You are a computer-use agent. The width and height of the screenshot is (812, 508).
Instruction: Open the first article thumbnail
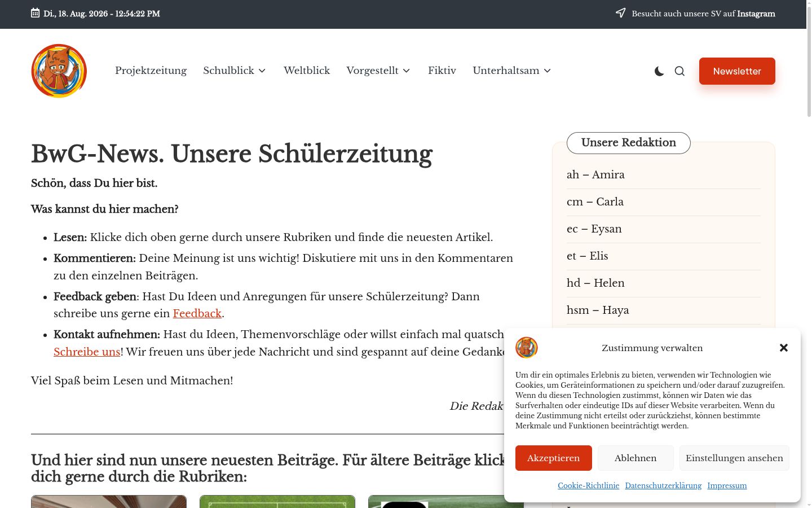pyautogui.click(x=109, y=501)
